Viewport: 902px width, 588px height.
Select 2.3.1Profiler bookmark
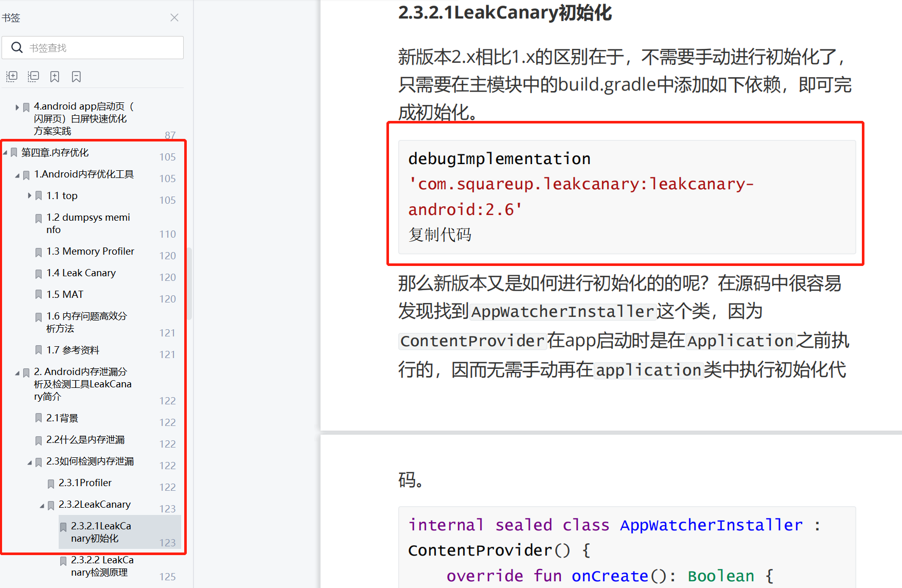[85, 483]
